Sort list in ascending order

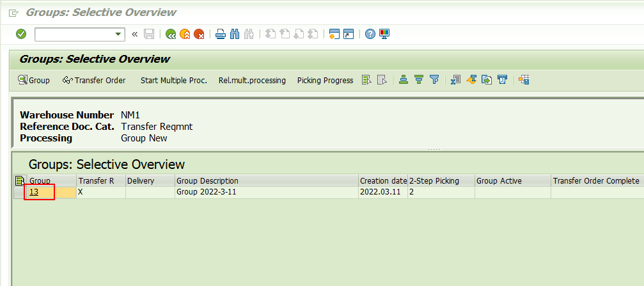pos(404,80)
